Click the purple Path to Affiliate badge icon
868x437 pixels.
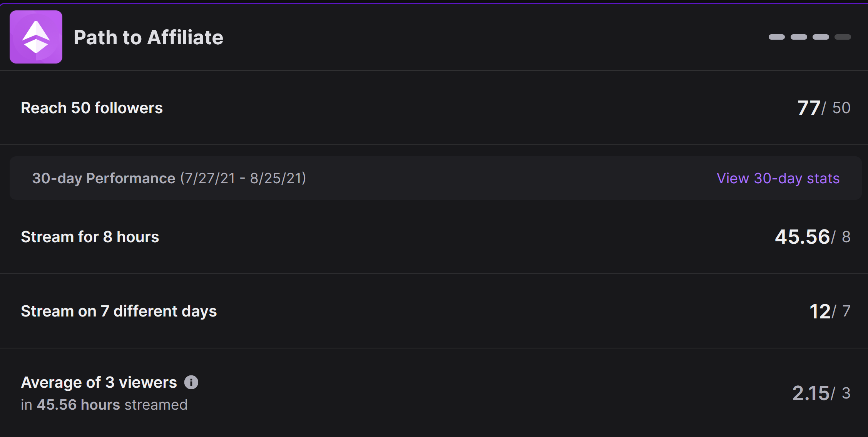pos(36,37)
